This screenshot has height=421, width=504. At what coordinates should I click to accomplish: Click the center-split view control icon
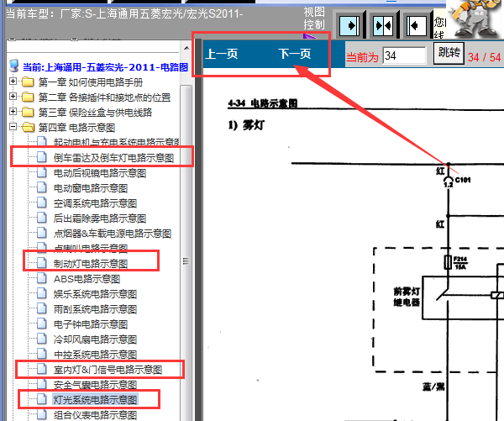coord(383,25)
